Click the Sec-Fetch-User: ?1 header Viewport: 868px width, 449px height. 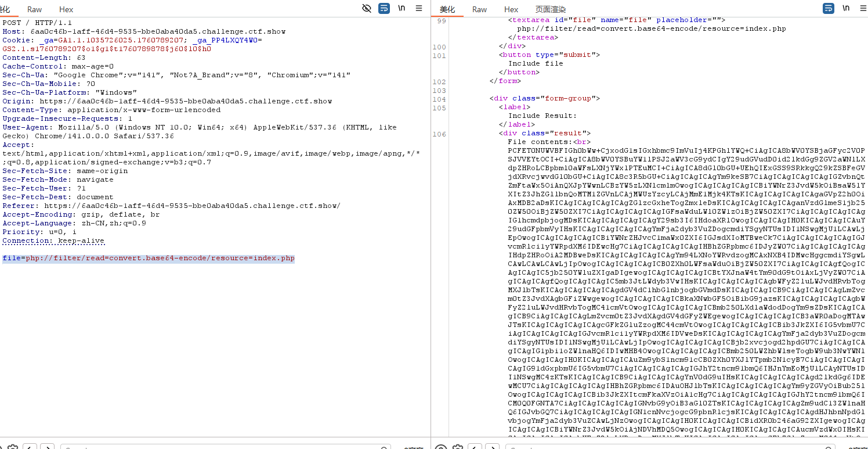click(44, 188)
